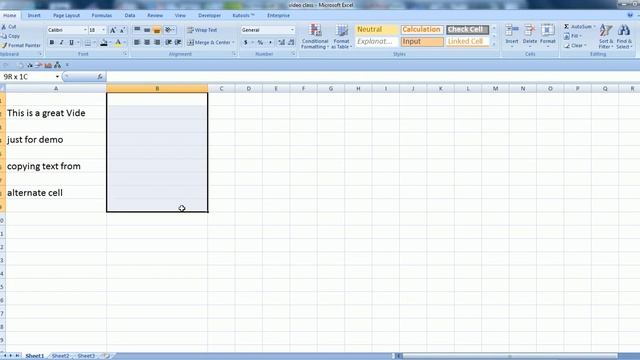The height and width of the screenshot is (360, 640).
Task: Switch to Sheet2 worksheet tab
Action: click(60, 356)
